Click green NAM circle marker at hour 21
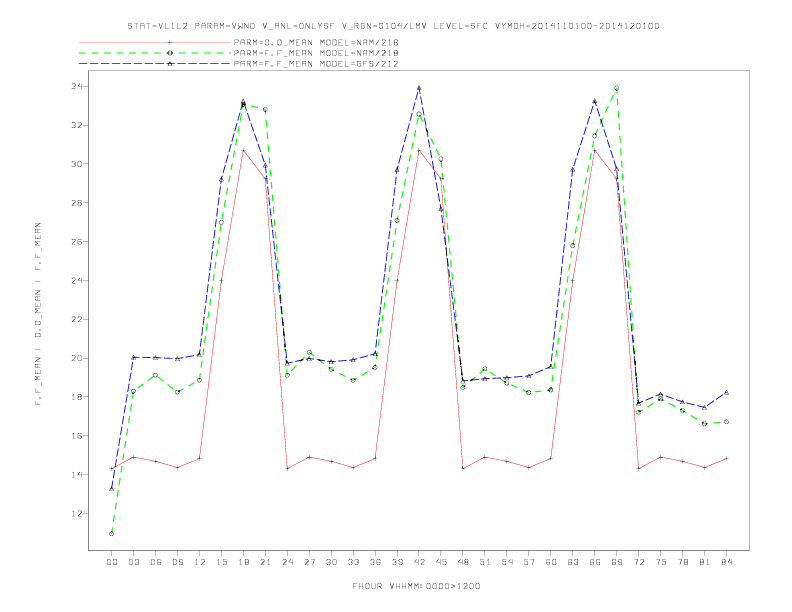Viewport: 792px width, 612px height. click(x=265, y=109)
